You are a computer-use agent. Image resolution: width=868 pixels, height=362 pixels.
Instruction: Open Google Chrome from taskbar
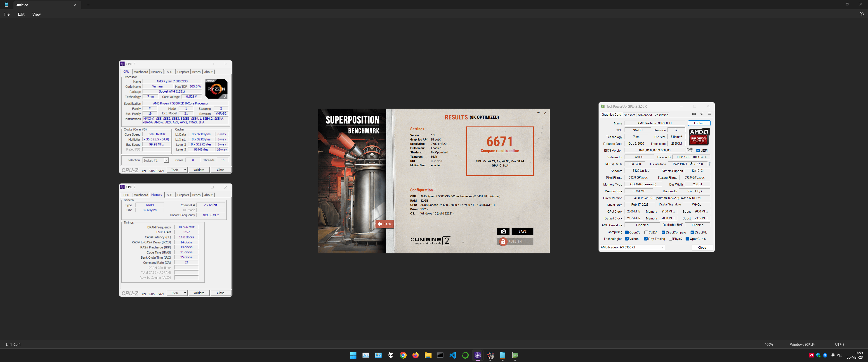(403, 355)
